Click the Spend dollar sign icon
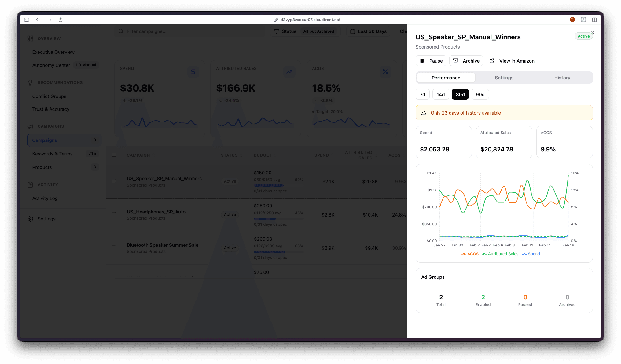The height and width of the screenshot is (364, 621). tap(193, 72)
